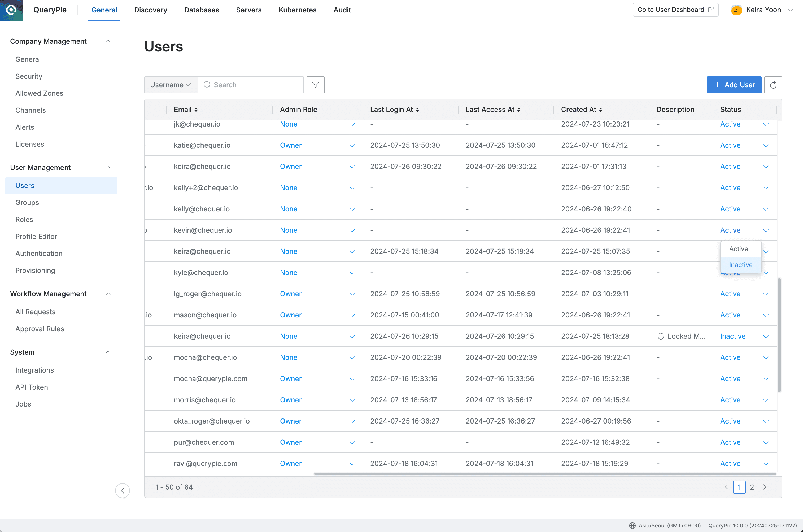Click the QueryPie logo icon

11,10
